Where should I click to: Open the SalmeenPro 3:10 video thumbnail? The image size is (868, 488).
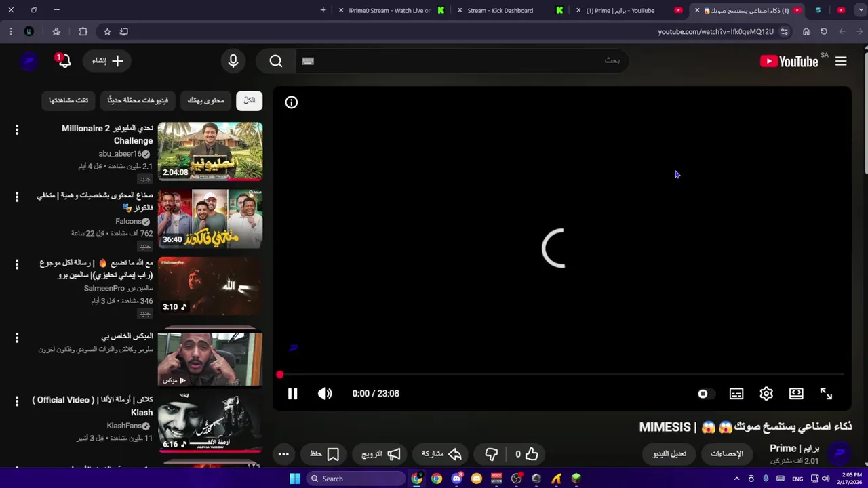[210, 286]
